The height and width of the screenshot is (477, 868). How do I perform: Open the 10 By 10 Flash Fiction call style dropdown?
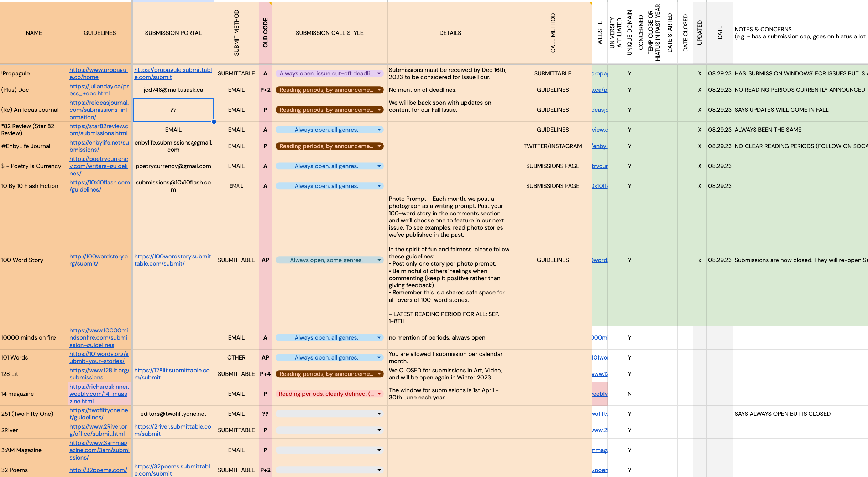coord(329,186)
